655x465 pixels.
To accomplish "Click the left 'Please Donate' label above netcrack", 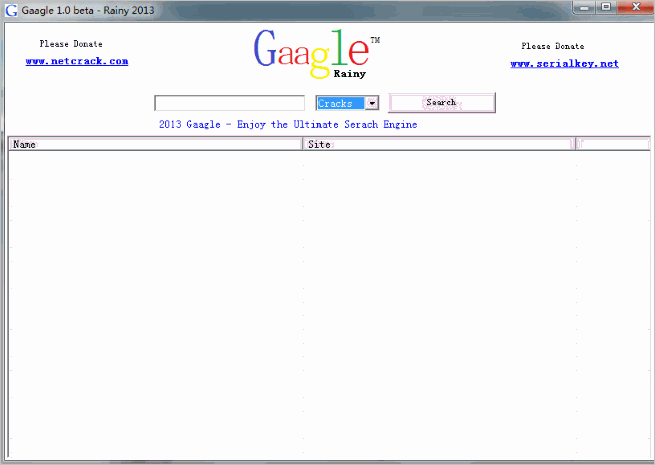I will coord(71,44).
